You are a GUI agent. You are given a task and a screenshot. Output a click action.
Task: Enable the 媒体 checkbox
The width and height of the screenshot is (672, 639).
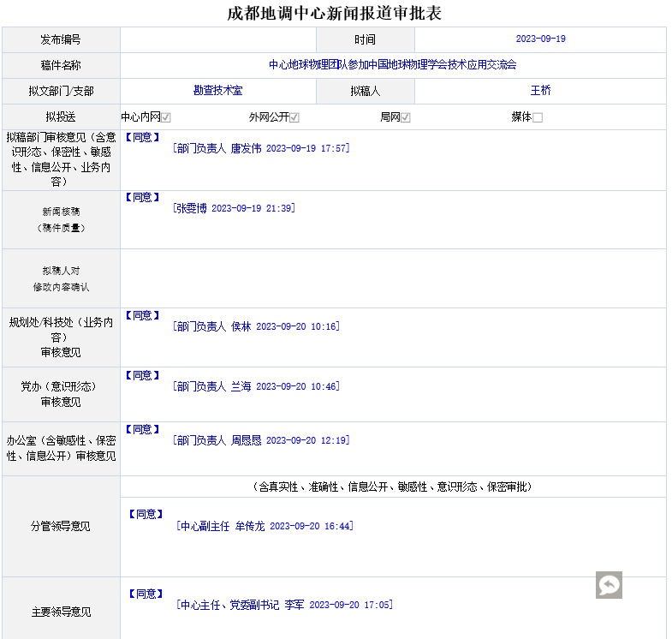click(538, 117)
